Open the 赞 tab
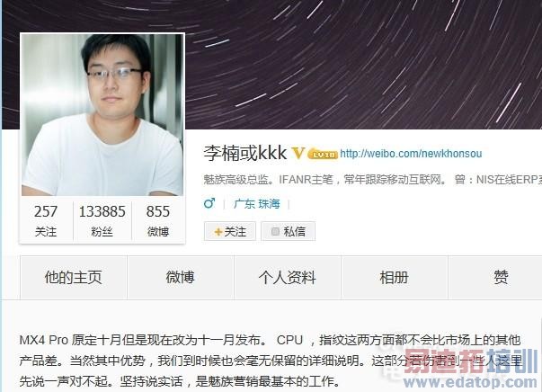This screenshot has height=392, width=542. (501, 277)
